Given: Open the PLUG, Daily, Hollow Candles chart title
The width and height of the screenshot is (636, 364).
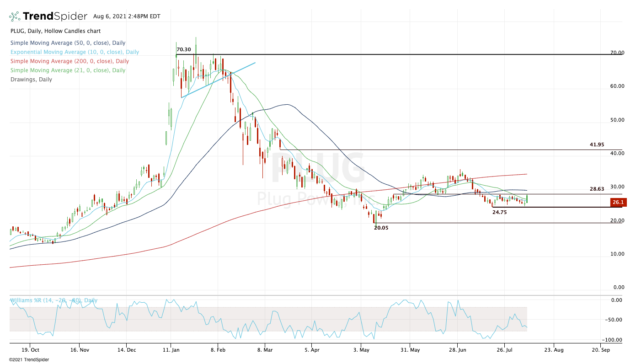Looking at the screenshot, I should point(55,31).
